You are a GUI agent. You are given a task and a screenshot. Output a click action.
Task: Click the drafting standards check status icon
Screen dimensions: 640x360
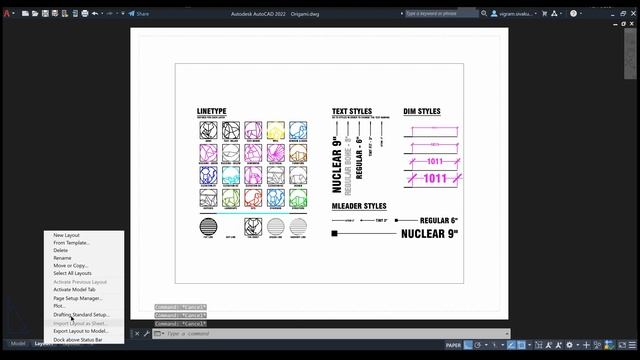click(609, 345)
